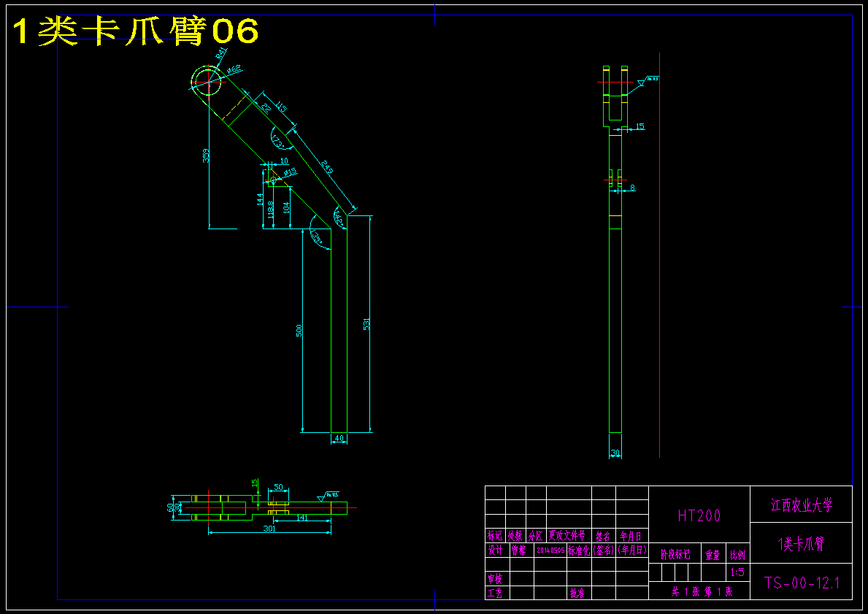Select the "比例" header cell
The image size is (868, 614).
pyautogui.click(x=737, y=554)
